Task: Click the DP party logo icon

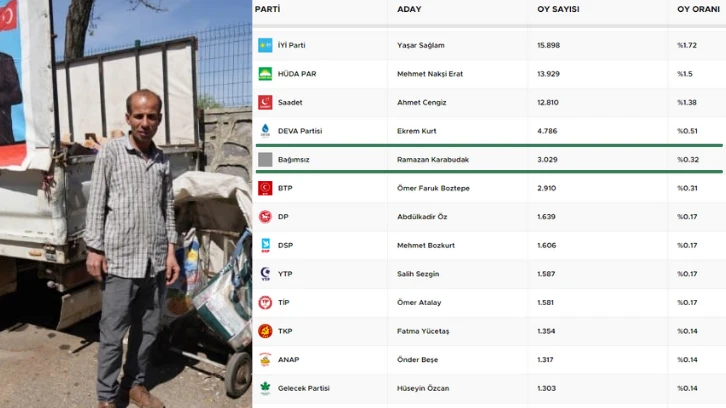Action: [x=265, y=216]
